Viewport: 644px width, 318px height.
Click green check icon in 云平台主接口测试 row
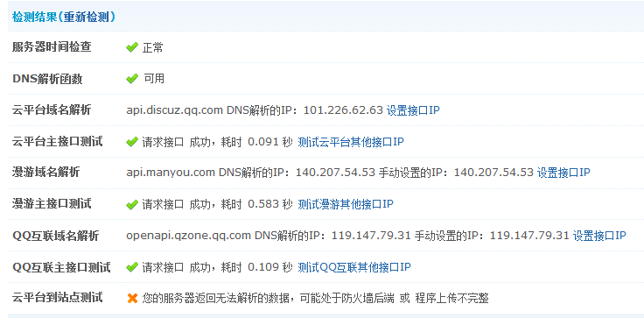(132, 142)
